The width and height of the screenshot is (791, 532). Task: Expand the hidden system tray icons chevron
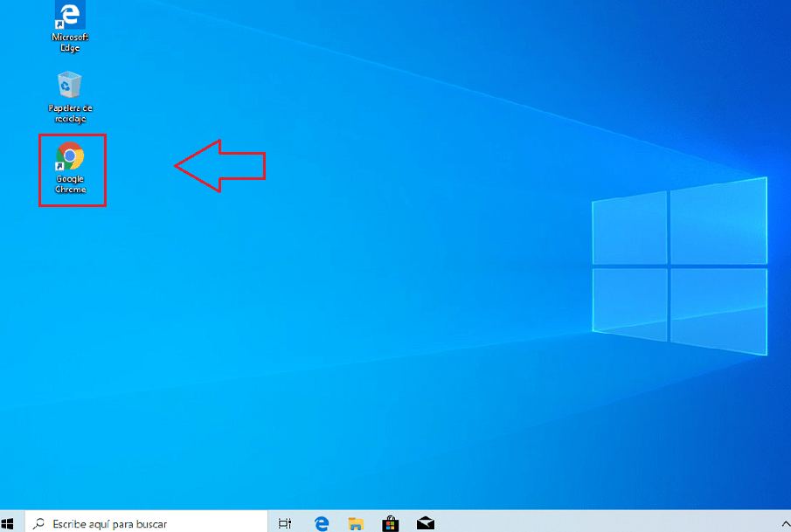click(x=781, y=523)
